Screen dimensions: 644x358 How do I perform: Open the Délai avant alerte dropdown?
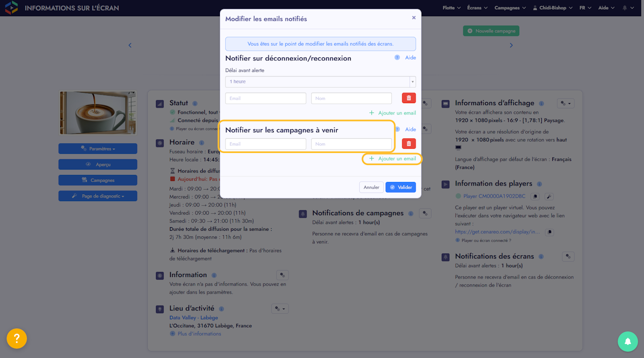point(320,81)
